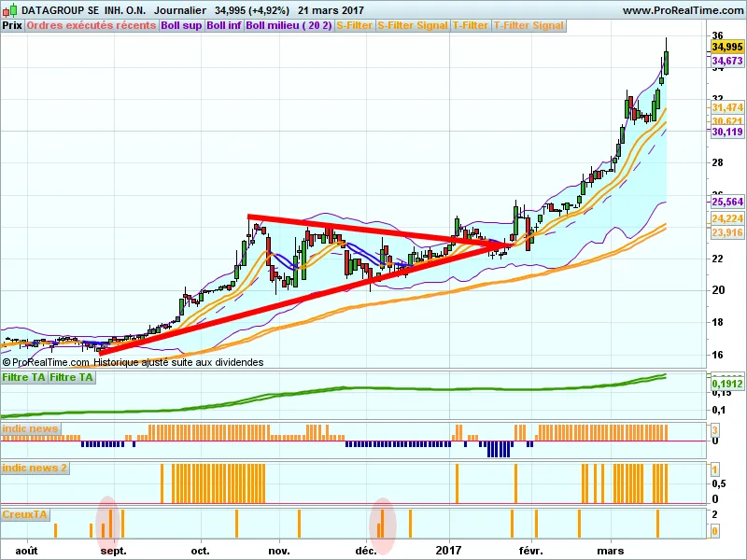Click the Boll inf indicator label

[223, 25]
